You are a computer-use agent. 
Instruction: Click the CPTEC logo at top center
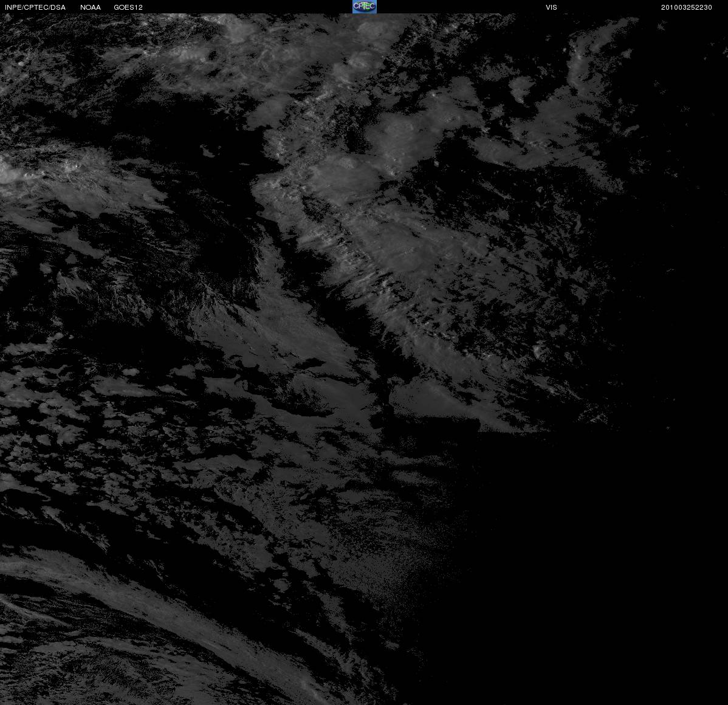tap(365, 7)
